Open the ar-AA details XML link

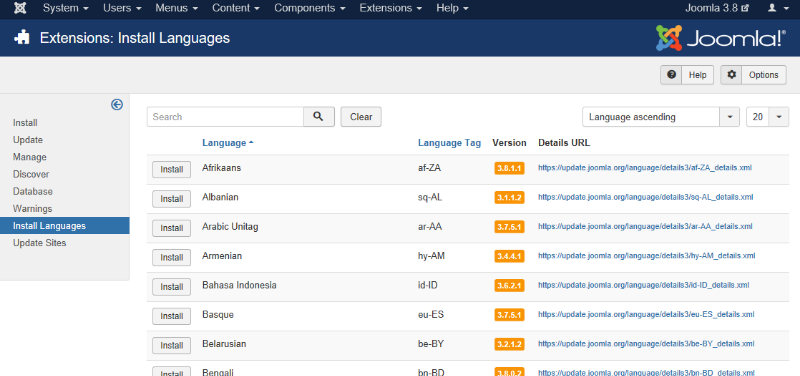(645, 226)
